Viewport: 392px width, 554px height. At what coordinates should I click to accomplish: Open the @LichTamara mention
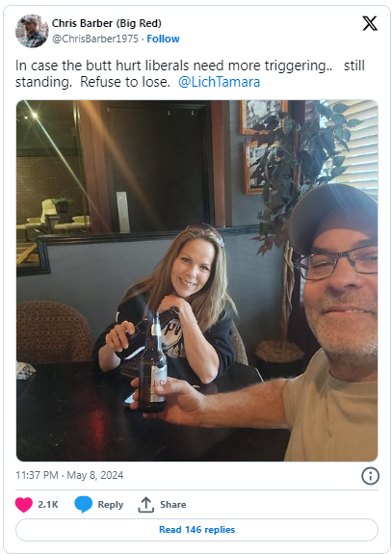(219, 82)
